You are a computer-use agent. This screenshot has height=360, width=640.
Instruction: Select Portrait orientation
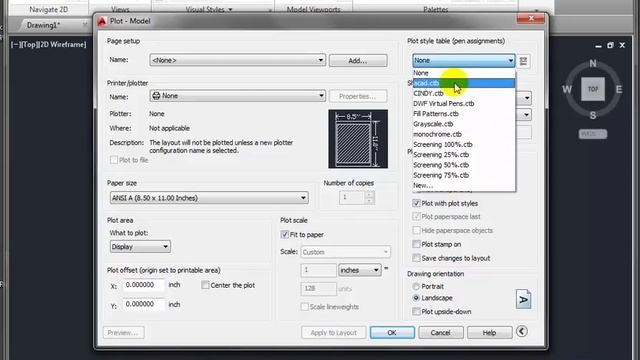tap(416, 286)
